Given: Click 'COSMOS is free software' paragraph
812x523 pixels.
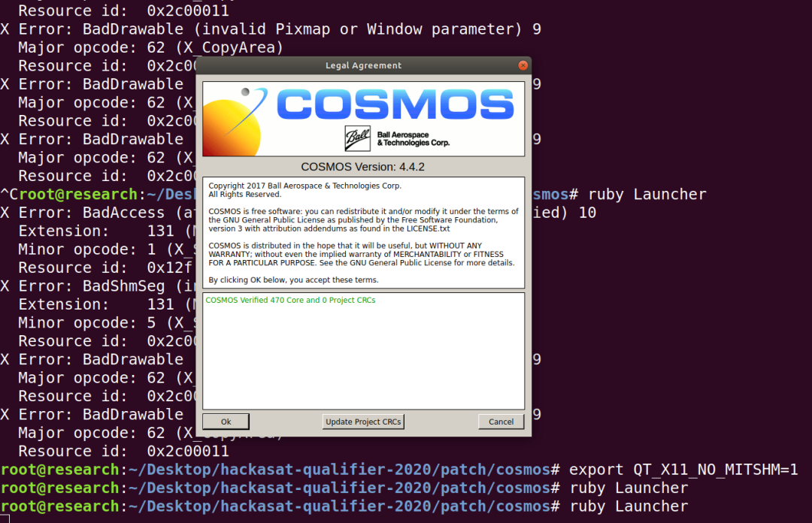Looking at the screenshot, I should (363, 219).
